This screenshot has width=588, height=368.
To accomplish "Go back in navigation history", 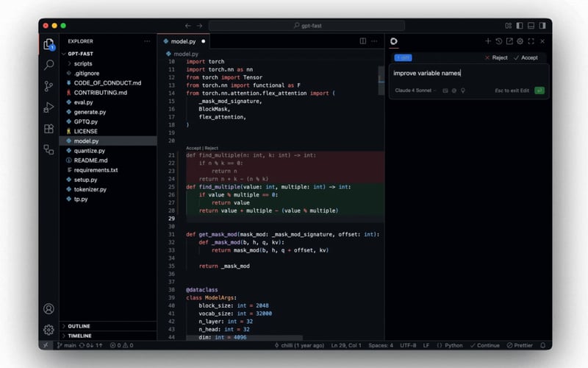I will 188,26.
